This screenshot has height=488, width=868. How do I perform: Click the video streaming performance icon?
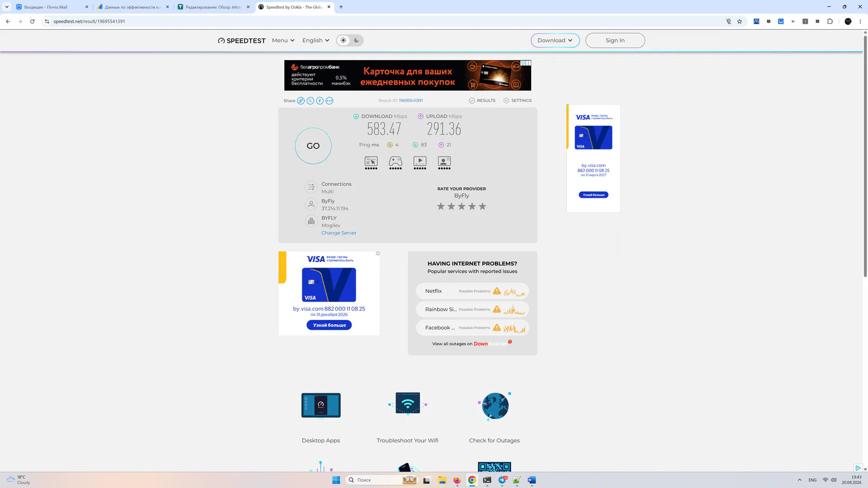420,162
